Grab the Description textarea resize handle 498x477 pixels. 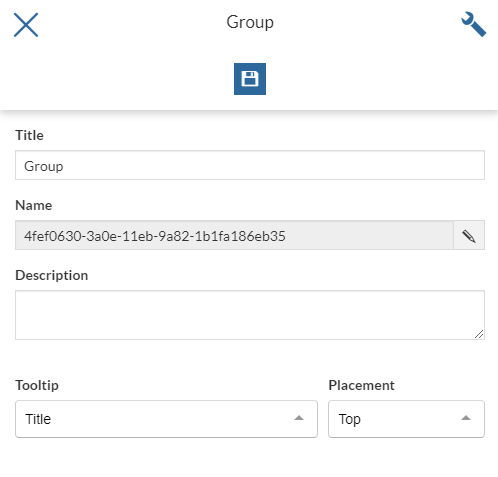479,334
